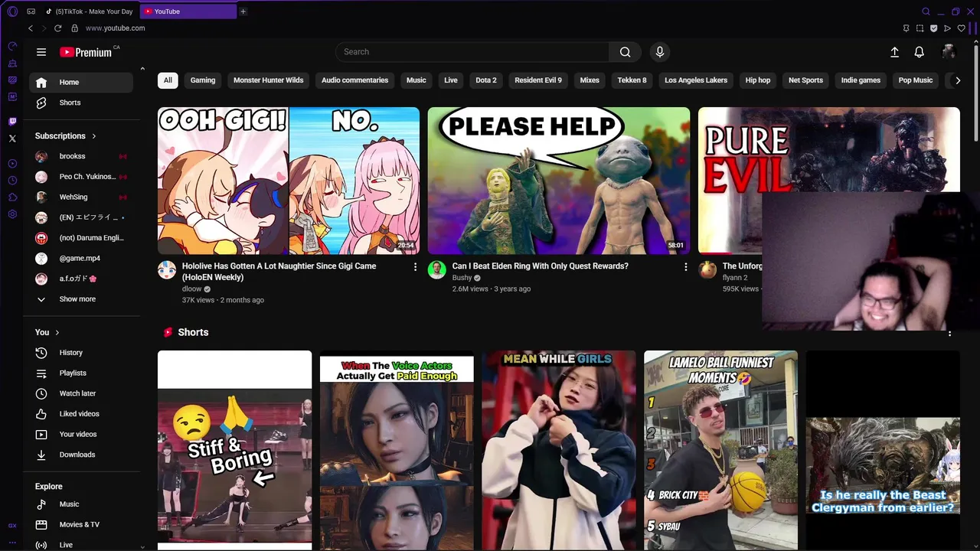Open the dloow channel name link
This screenshot has height=551, width=980.
point(191,289)
